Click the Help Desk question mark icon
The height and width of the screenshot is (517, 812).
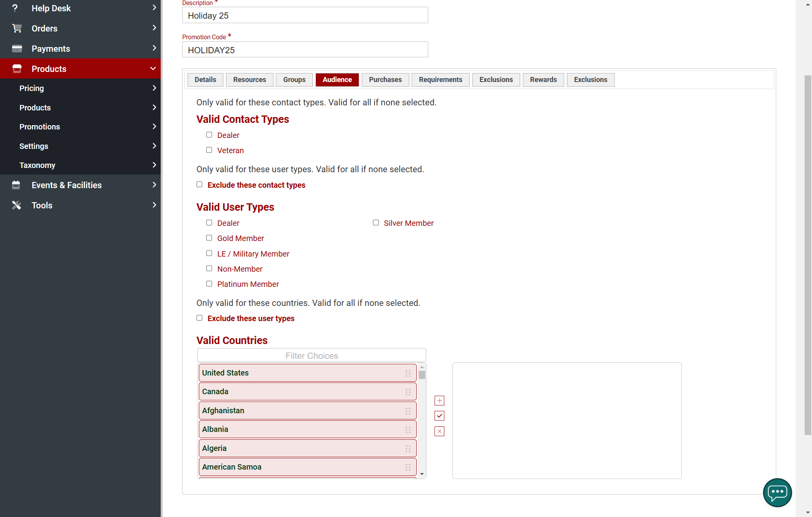[15, 8]
